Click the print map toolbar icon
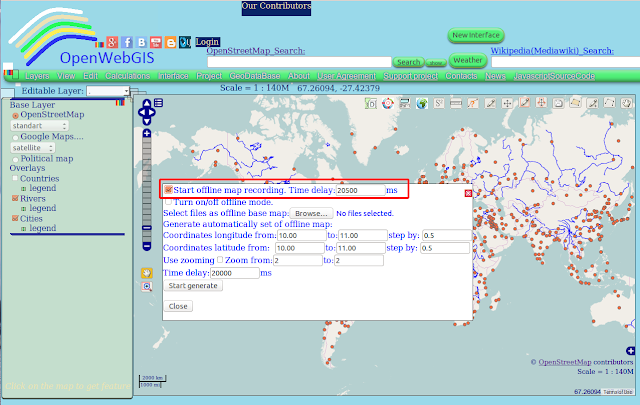This screenshot has height=405, width=640. point(405,104)
